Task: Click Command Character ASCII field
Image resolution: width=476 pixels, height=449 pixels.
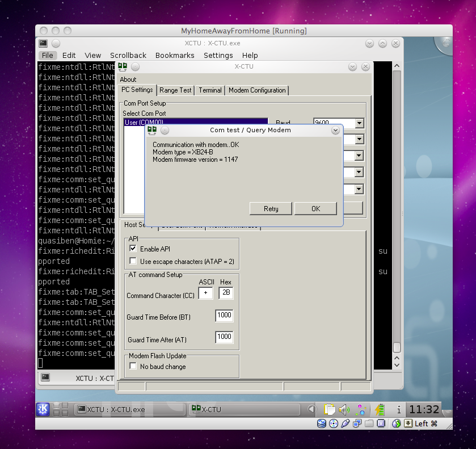Action: pyautogui.click(x=205, y=293)
